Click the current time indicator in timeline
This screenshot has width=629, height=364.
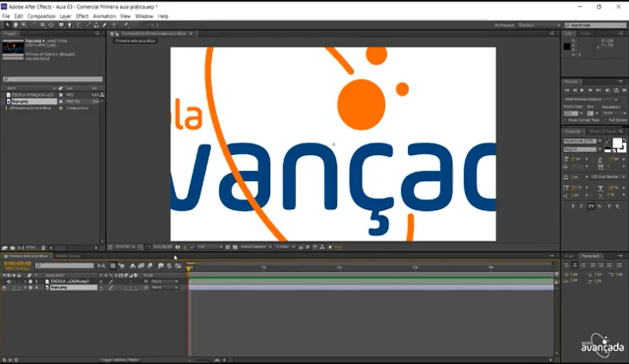coord(189,268)
